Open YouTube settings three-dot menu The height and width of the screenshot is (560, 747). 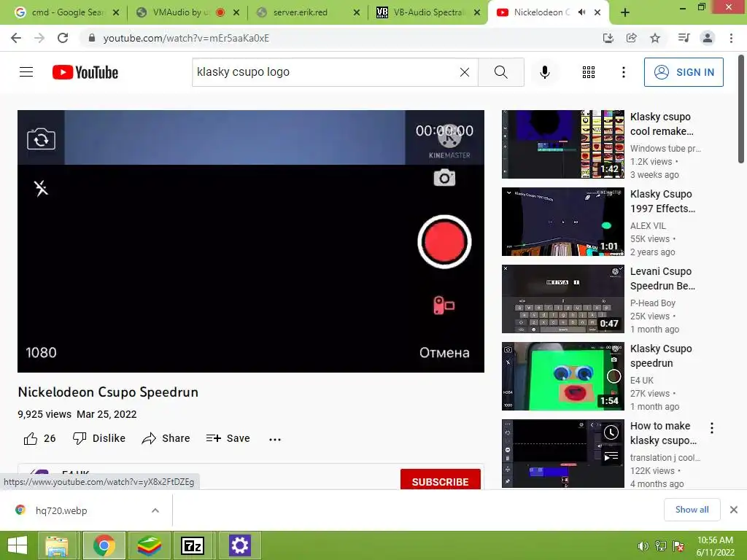[623, 72]
